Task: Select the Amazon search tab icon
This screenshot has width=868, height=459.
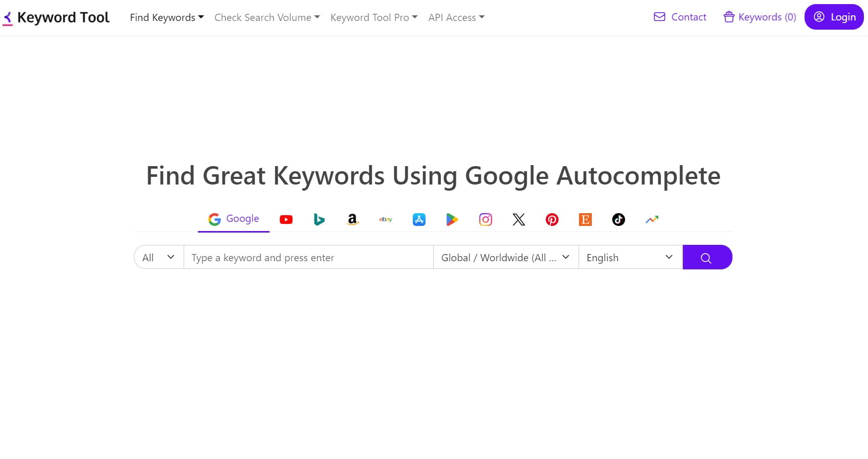Action: [x=352, y=219]
